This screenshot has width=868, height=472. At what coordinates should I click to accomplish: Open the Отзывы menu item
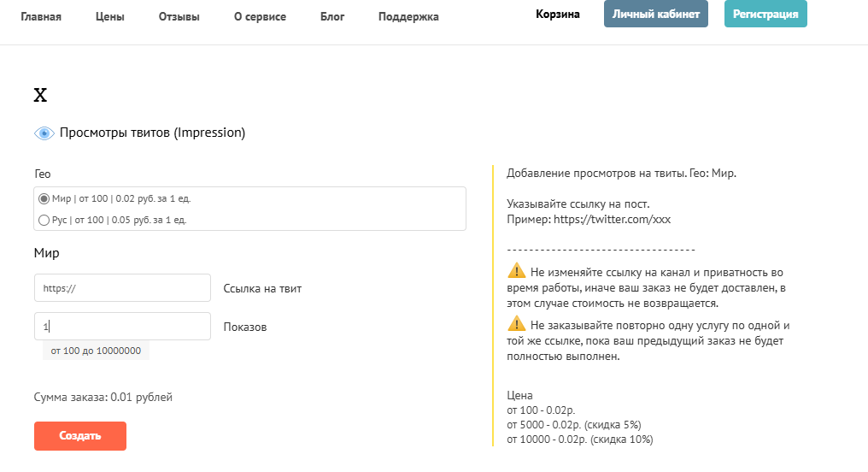179,16
